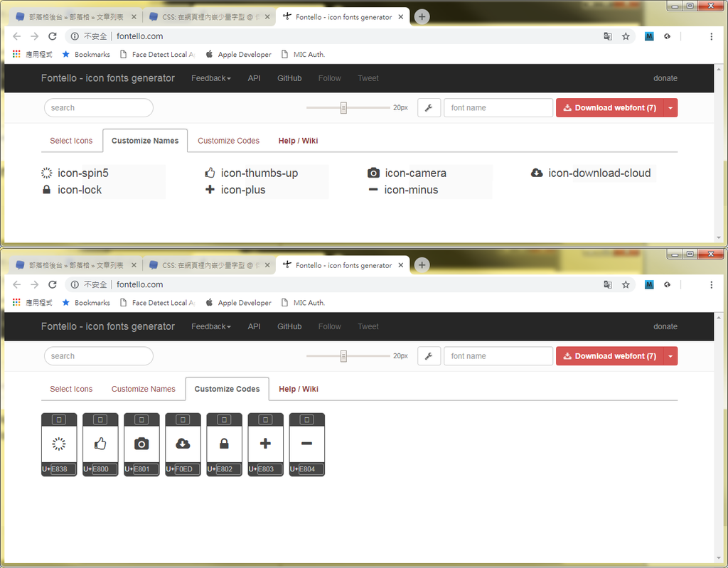This screenshot has width=728, height=568.
Task: Reload page in top browser window
Action: tap(53, 36)
